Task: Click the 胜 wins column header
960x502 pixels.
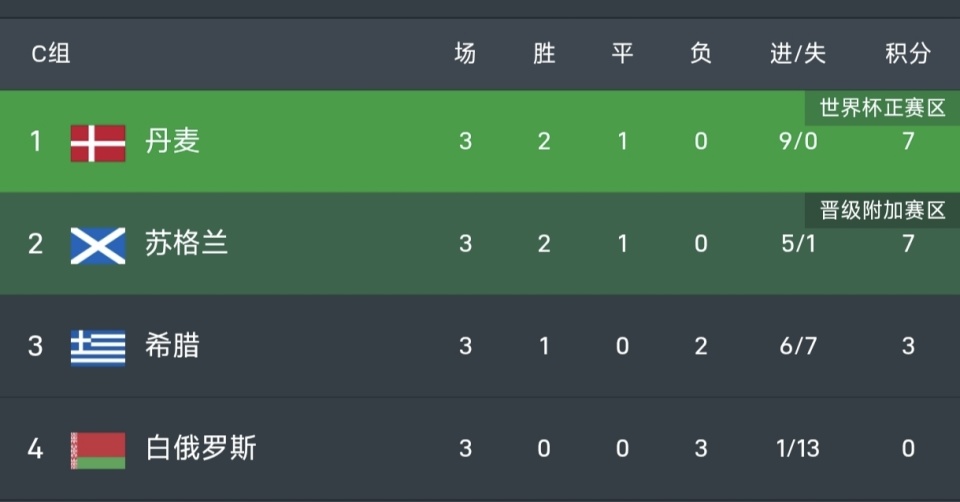Action: (x=544, y=54)
